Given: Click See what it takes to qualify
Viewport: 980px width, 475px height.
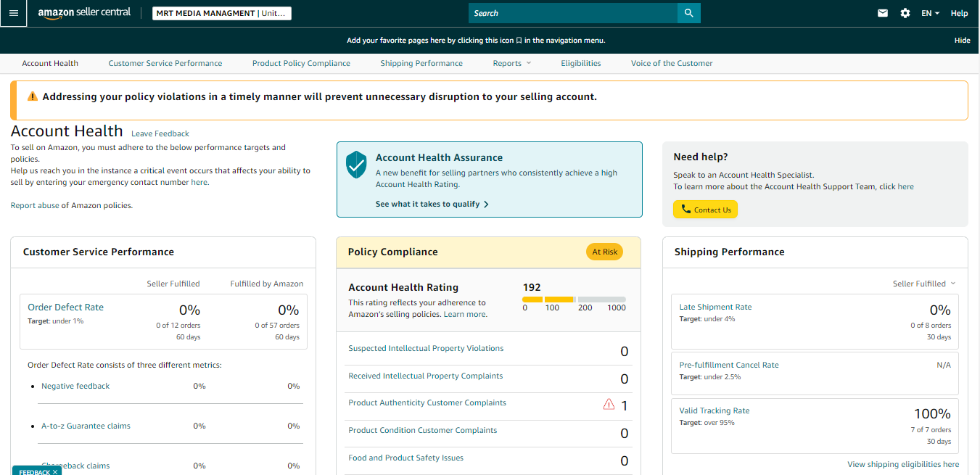Looking at the screenshot, I should pos(432,204).
